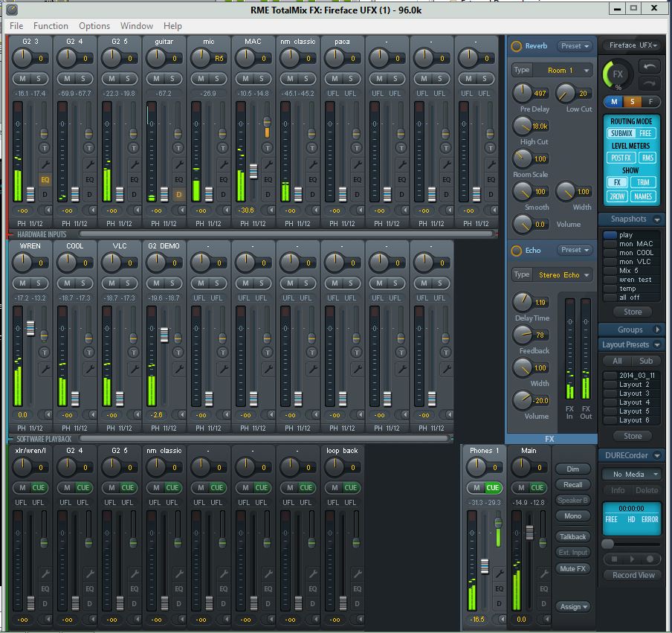
Task: Open the No Media dropdown
Action: point(631,474)
